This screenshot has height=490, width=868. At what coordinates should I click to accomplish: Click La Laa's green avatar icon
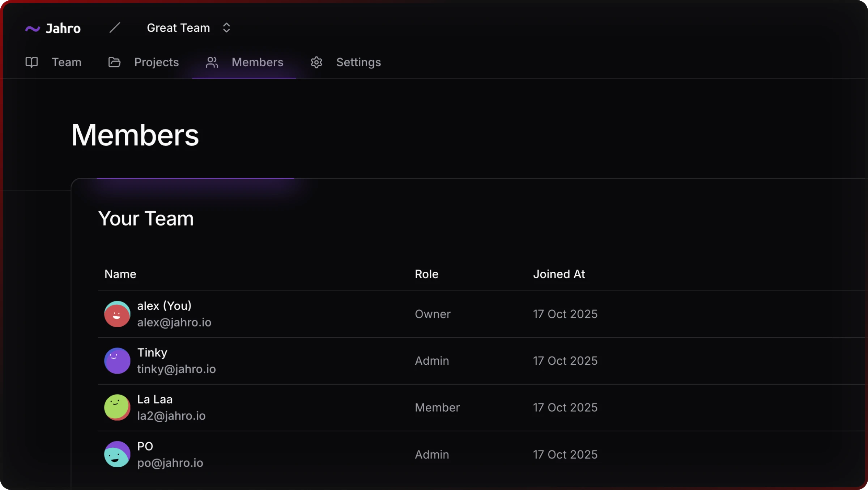pos(117,407)
